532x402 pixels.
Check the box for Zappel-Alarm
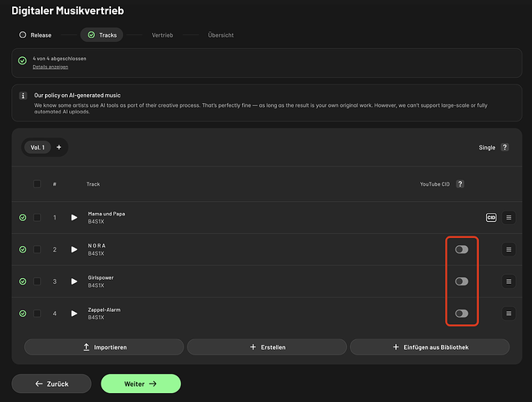tap(37, 314)
